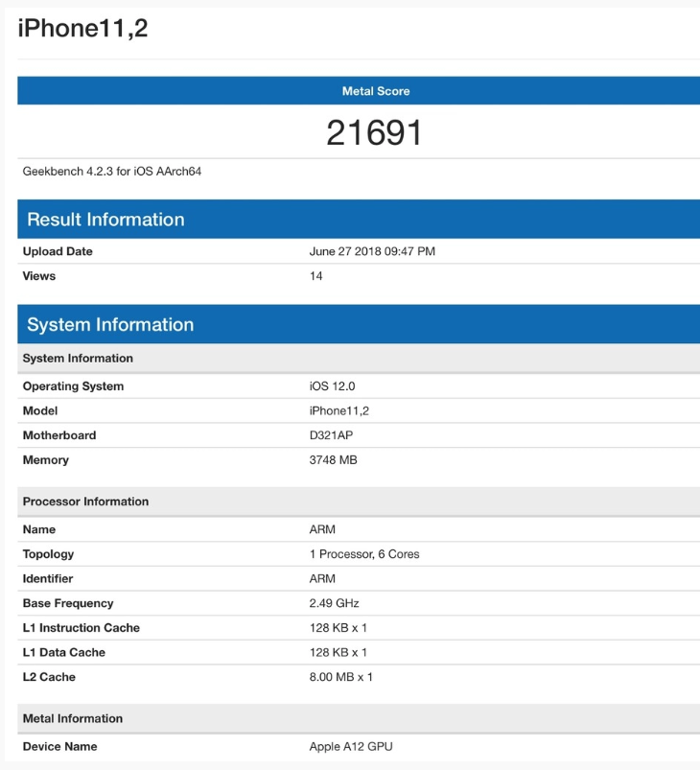Click the Name row label
Image resolution: width=700 pixels, height=770 pixels.
pos(39,529)
